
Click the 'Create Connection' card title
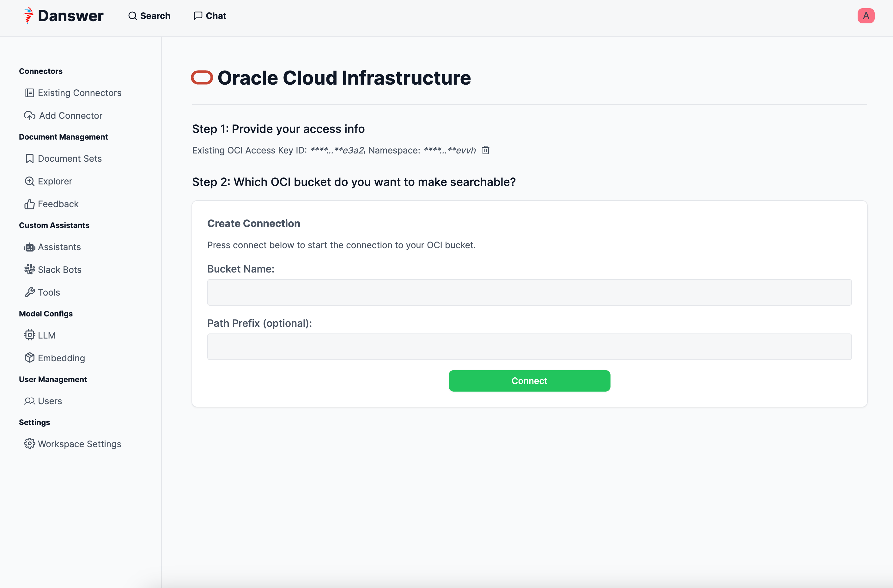[x=254, y=224]
